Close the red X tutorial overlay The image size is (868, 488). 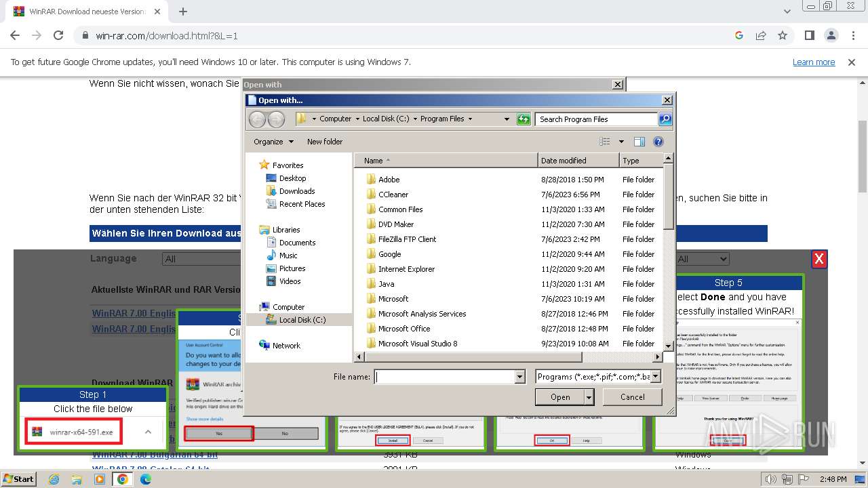coord(819,259)
